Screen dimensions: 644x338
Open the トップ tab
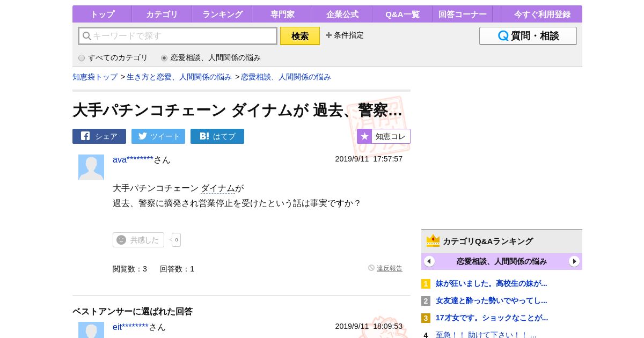coord(102,14)
